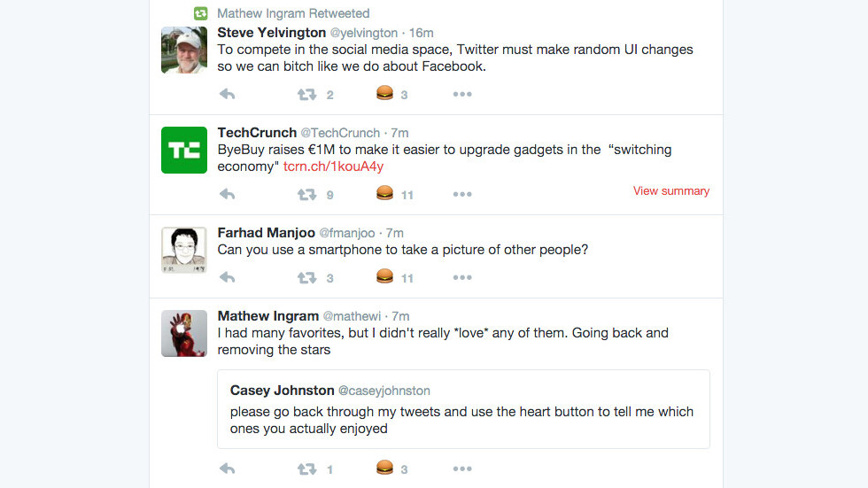
Task: Like the TechCrunch tweet with burger icon
Action: [384, 193]
